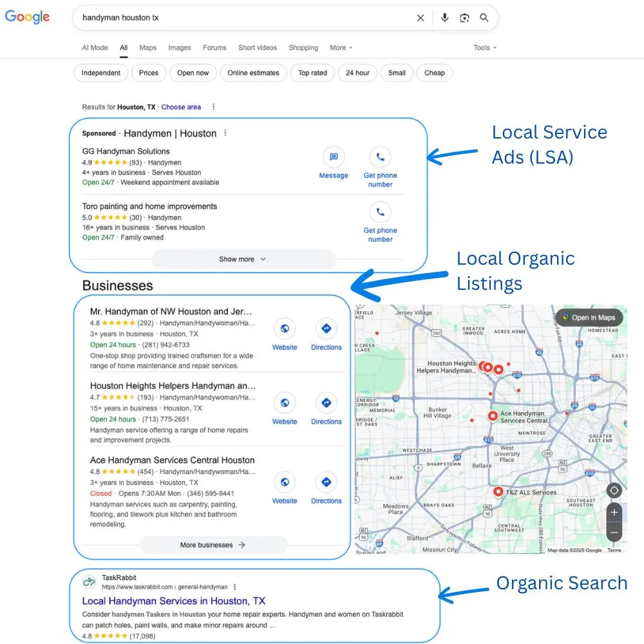The width and height of the screenshot is (644, 644).
Task: Switch to the Maps tab
Action: tap(147, 48)
